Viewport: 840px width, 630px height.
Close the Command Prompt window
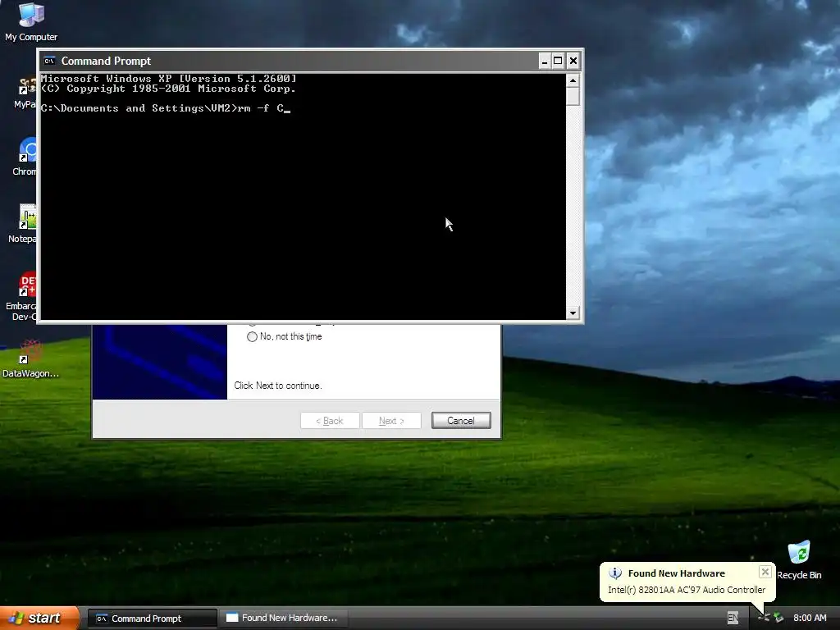coord(573,61)
